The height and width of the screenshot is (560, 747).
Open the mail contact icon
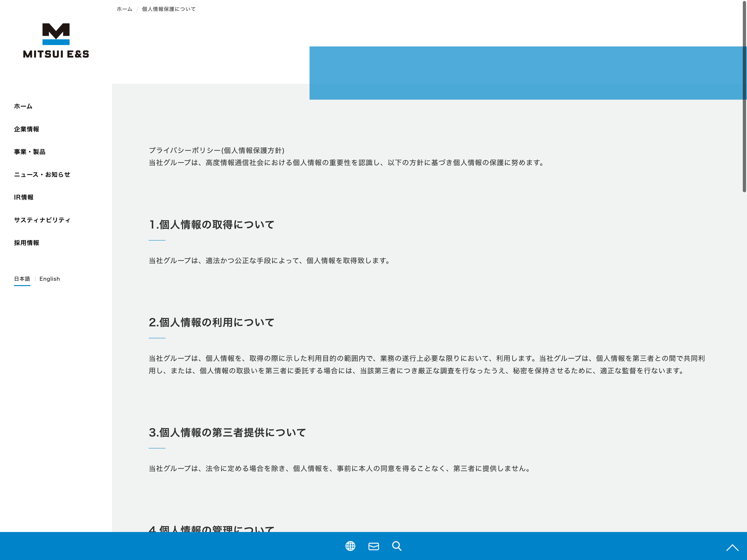[x=373, y=546]
